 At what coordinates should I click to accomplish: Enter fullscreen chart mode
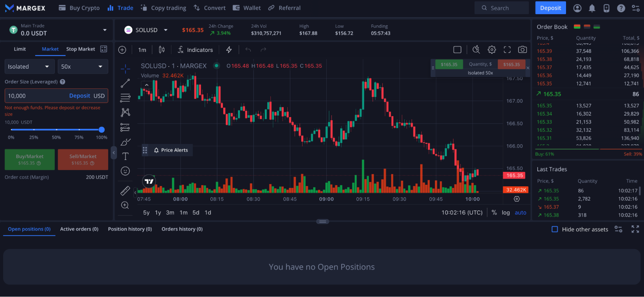point(507,50)
